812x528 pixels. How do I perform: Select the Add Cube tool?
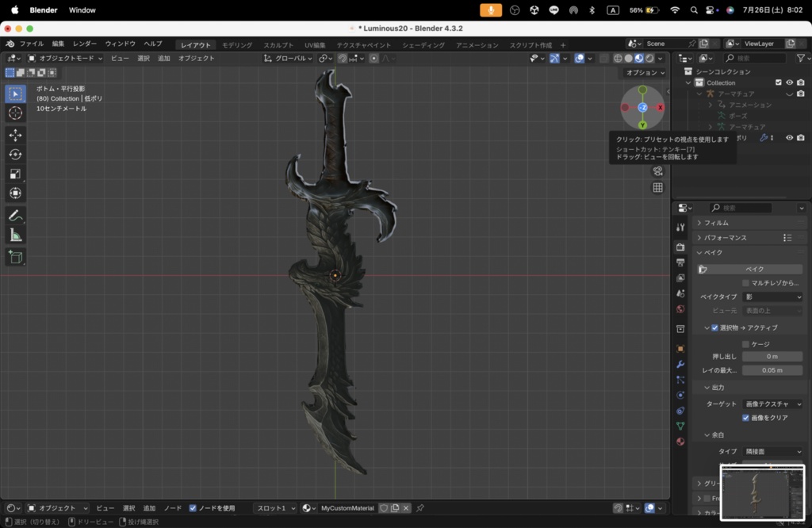click(x=16, y=257)
